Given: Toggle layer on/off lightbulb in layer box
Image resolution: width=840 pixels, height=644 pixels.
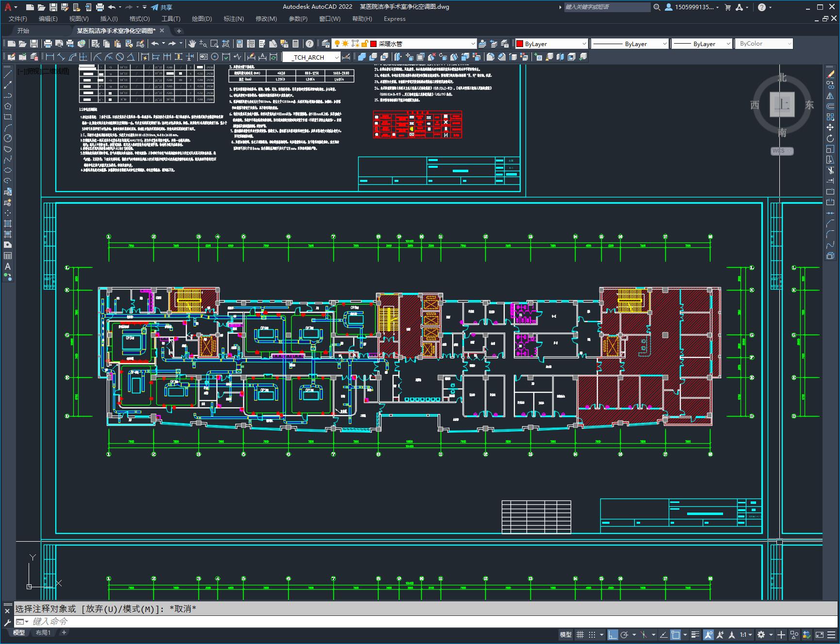Looking at the screenshot, I should (337, 44).
